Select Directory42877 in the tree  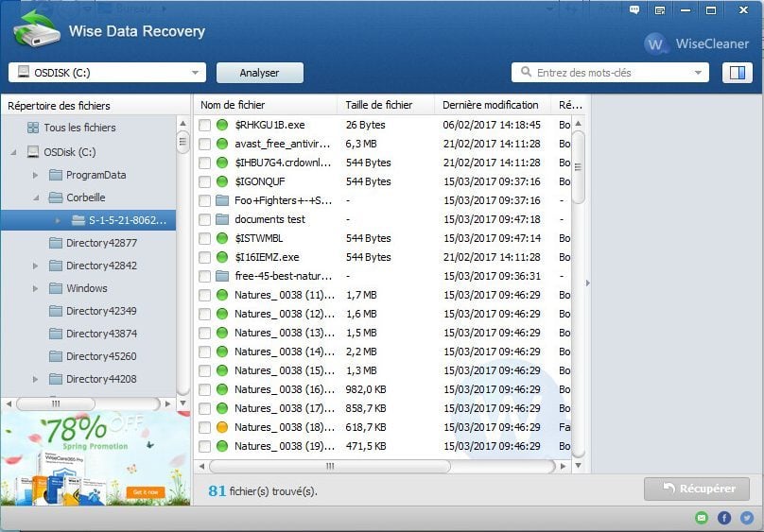(101, 243)
